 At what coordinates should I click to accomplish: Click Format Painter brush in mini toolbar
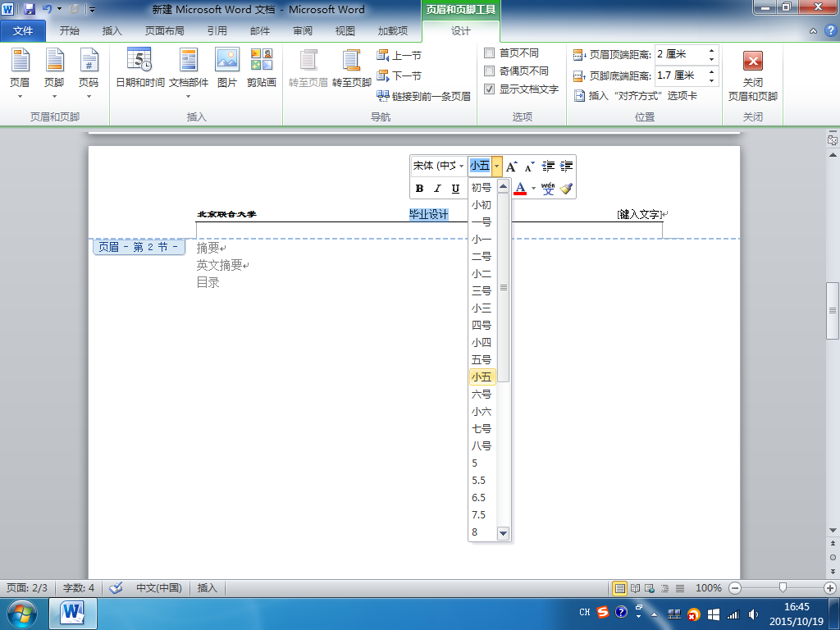tap(566, 188)
